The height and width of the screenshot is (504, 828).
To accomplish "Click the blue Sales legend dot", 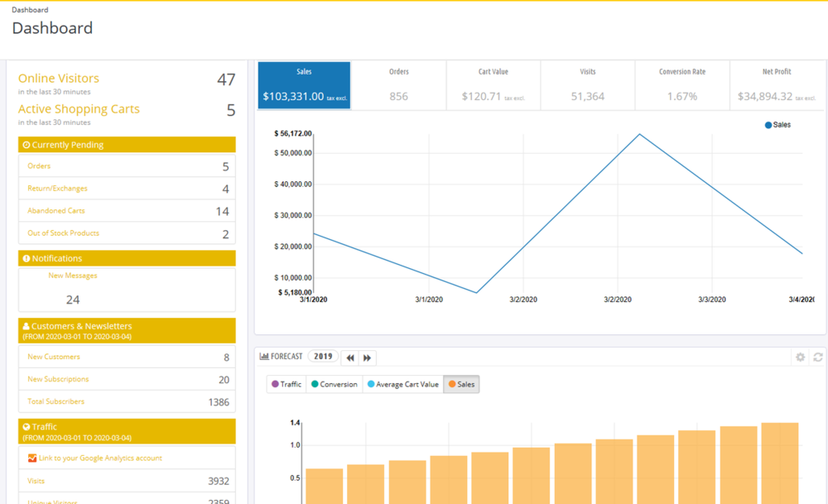I will (x=768, y=125).
